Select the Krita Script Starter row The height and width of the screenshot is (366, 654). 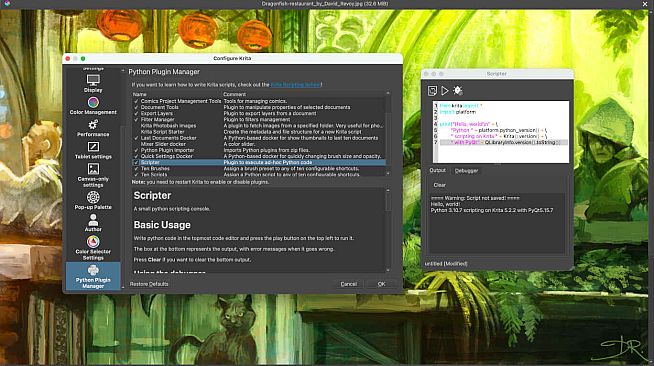259,132
